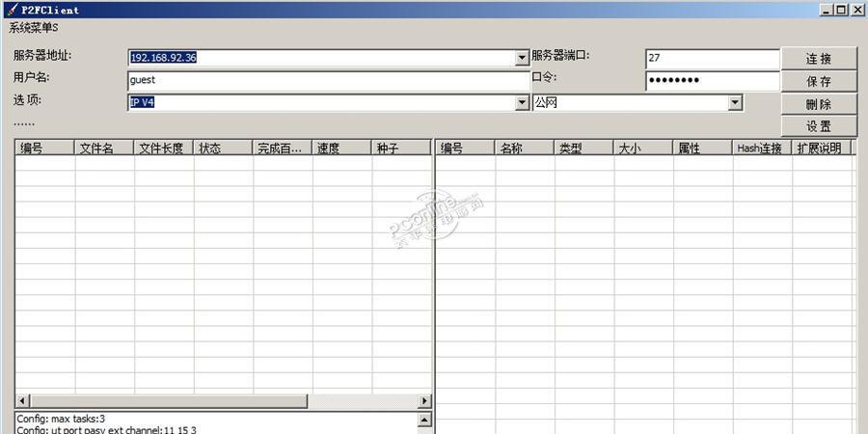Click log line Config: max tasks:3

coord(61,419)
